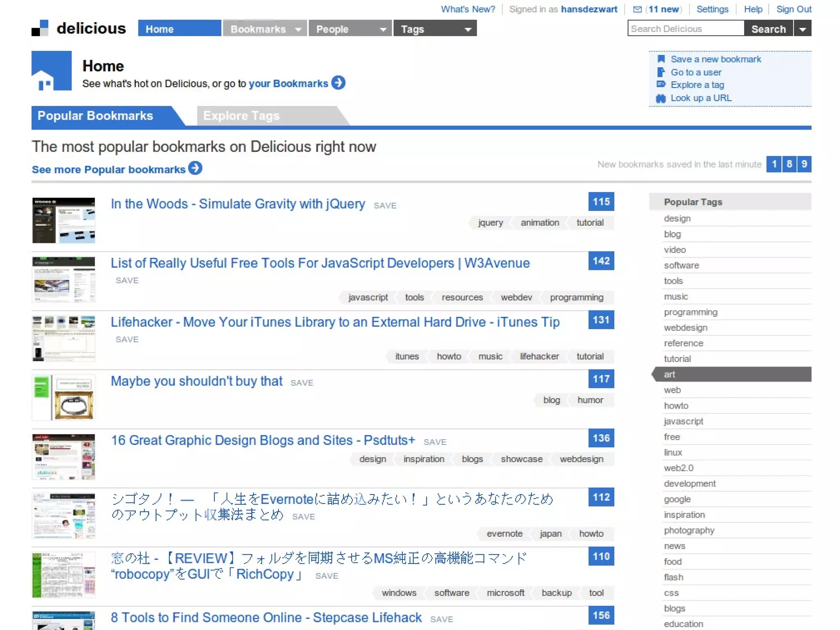Open the 11 new messages link
Image resolution: width=840 pixels, height=630 pixels.
664,9
